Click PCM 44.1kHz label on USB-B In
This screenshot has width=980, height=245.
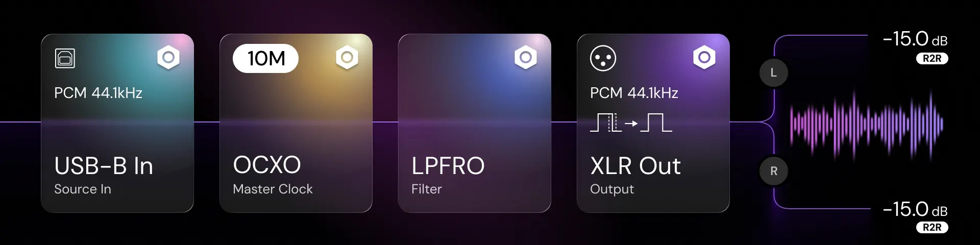(98, 93)
